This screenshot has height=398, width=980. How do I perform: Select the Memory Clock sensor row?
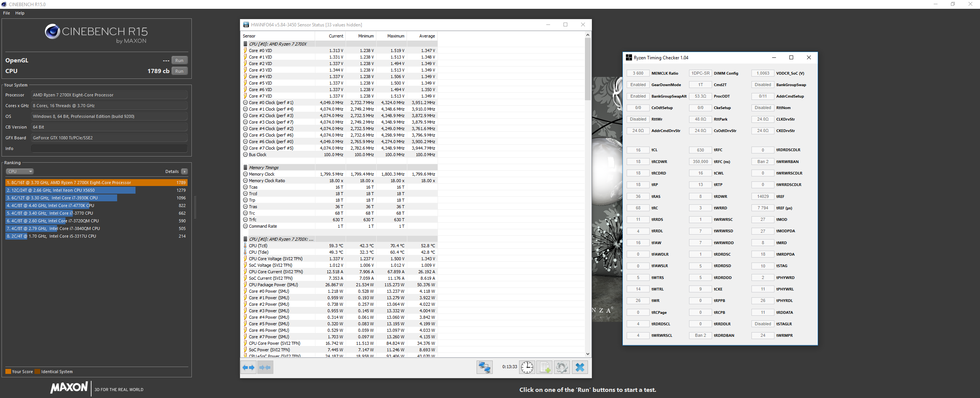point(339,174)
